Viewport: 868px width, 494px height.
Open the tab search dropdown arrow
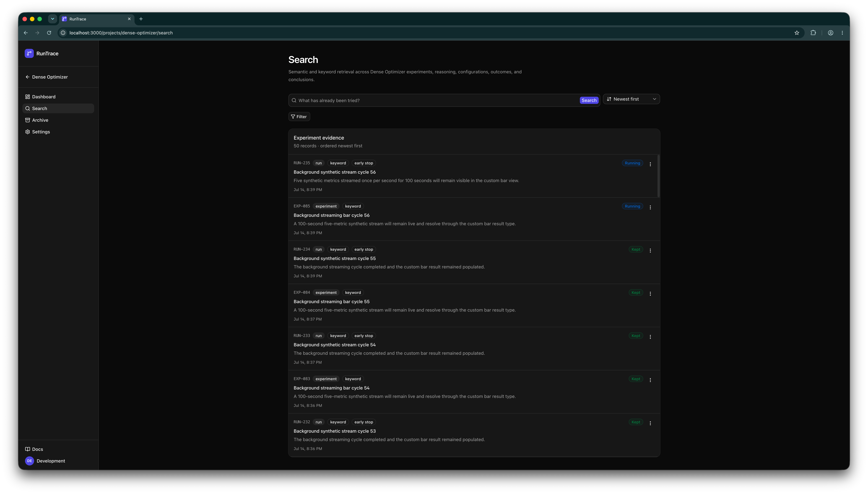point(53,19)
